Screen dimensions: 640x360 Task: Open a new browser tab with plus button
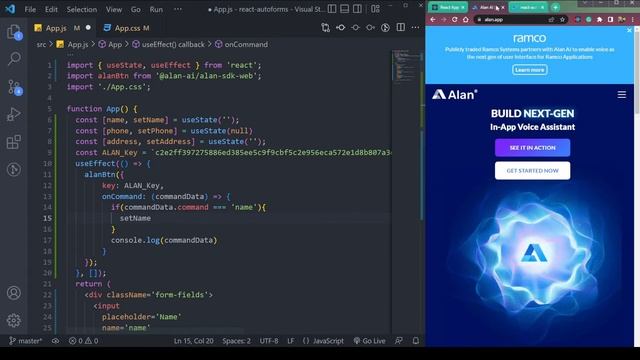[x=555, y=7]
